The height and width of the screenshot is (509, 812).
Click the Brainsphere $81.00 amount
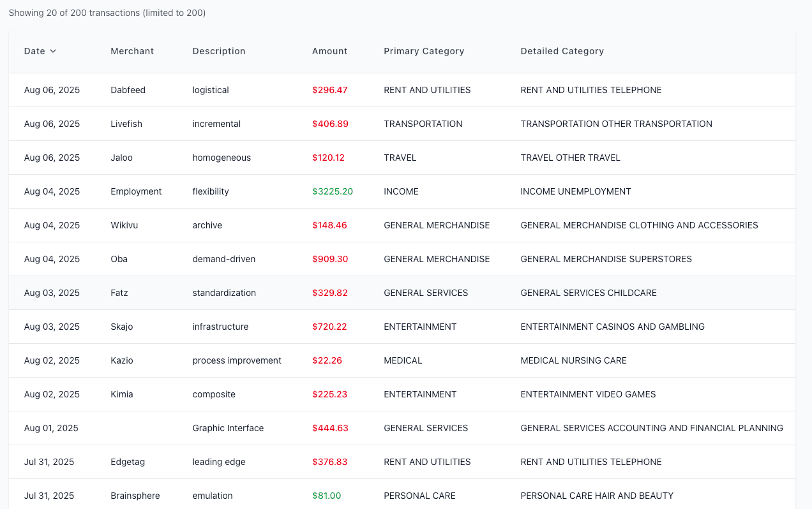(x=326, y=496)
